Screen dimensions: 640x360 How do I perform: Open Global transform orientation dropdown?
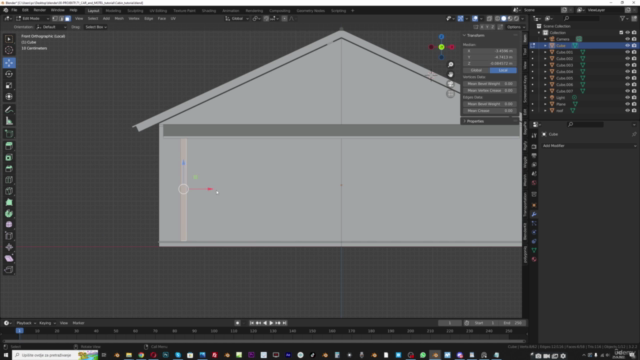tap(237, 18)
